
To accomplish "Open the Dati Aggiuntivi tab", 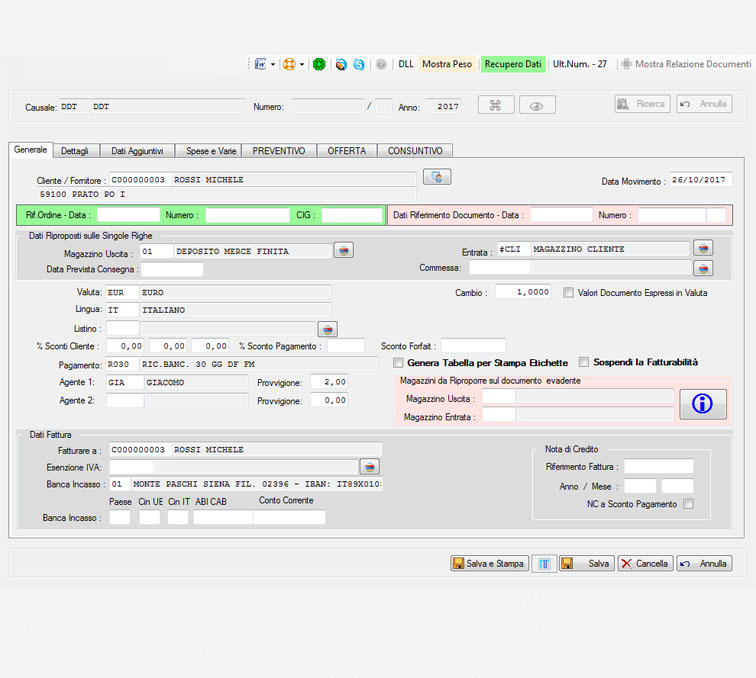I will pos(137,151).
